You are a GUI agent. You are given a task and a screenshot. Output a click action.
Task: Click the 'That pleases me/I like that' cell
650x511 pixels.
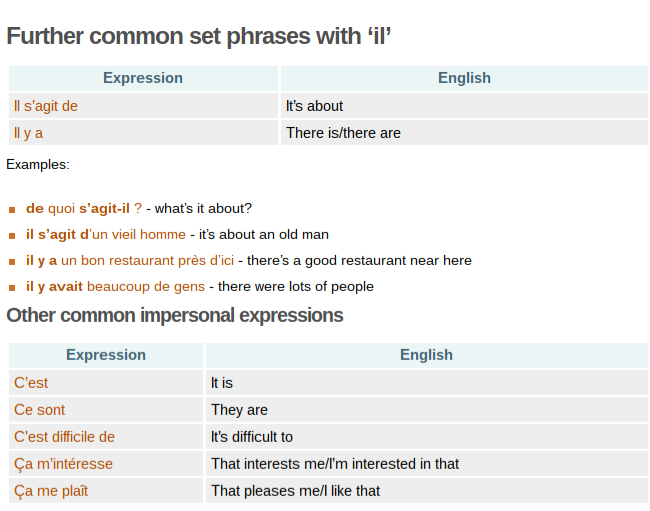[295, 491]
